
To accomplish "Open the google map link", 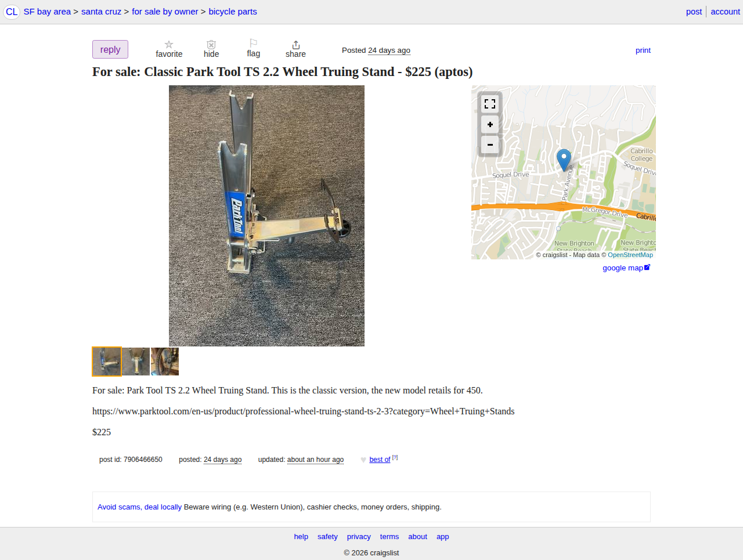I will coord(626,268).
